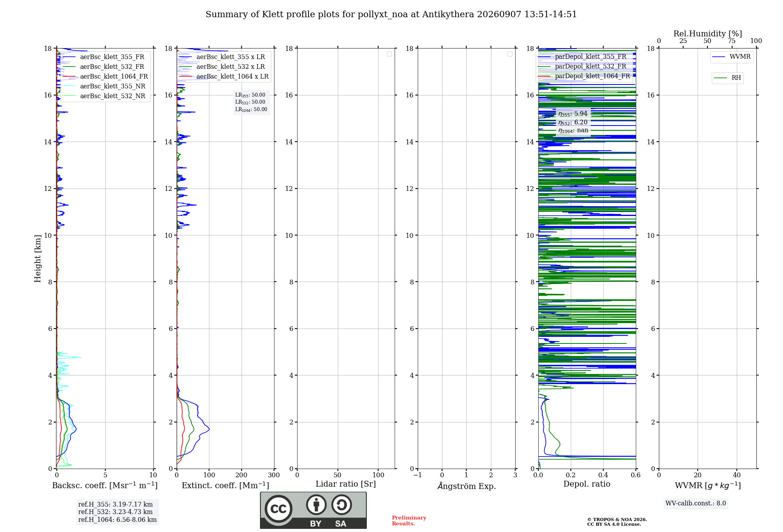Screen dimensions: 783x532
Task: Click the TROPOS & NOA 2026 copyright text
Action: [x=617, y=519]
